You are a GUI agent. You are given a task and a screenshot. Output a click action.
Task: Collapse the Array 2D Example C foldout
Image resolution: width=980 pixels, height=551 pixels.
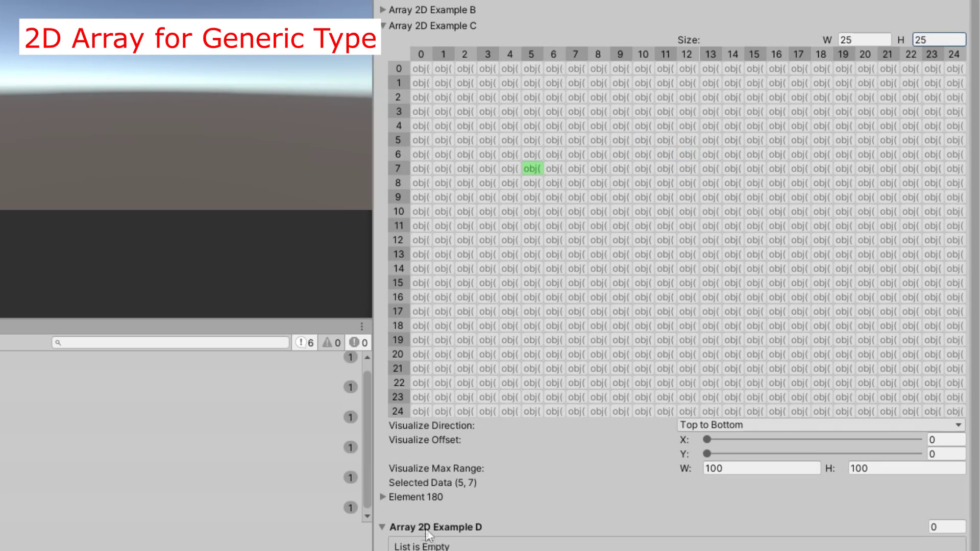(x=383, y=26)
